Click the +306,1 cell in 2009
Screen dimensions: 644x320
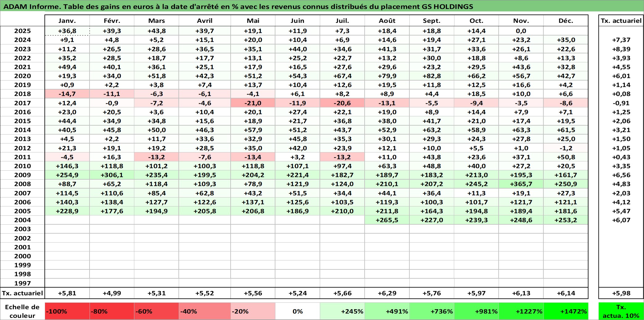pyautogui.click(x=112, y=175)
